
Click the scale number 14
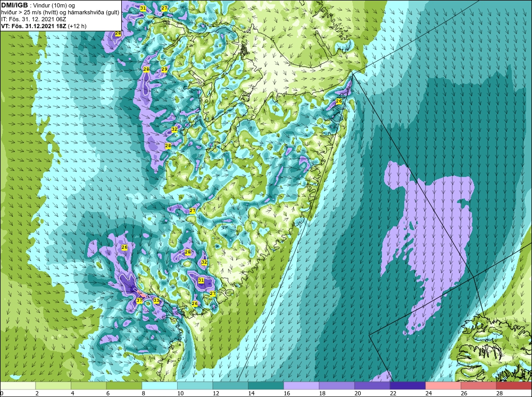[252, 393]
